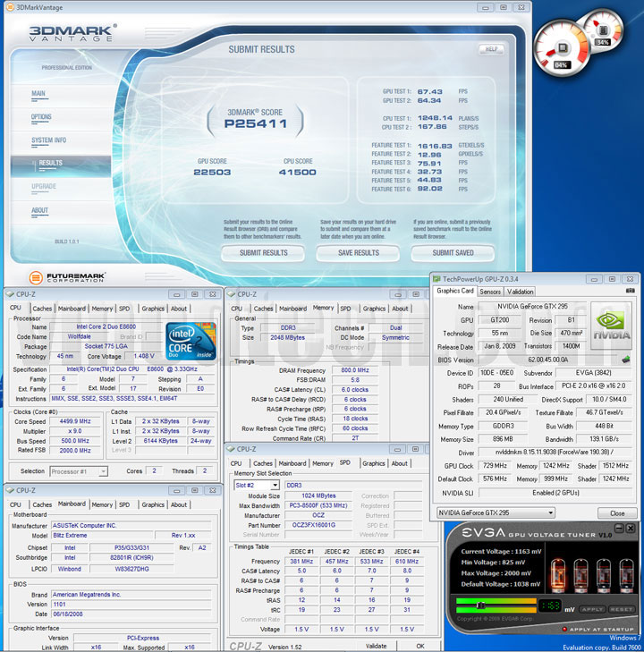Click the BIOS Date value 06/18/2008
Screen dimensions: 644x652
point(132,614)
